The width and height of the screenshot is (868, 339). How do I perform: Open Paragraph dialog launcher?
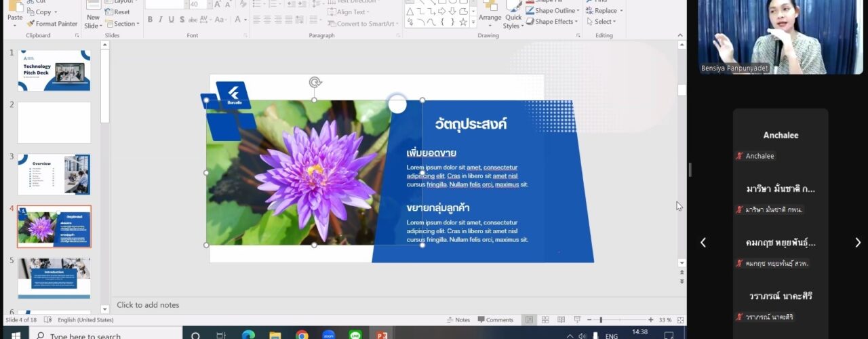coord(397,35)
